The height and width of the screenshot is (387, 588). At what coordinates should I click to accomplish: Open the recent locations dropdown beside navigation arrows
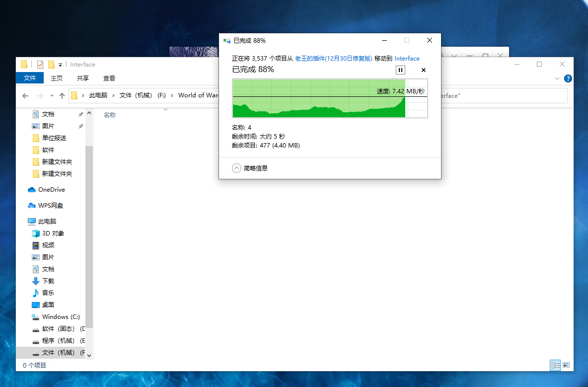pyautogui.click(x=52, y=96)
